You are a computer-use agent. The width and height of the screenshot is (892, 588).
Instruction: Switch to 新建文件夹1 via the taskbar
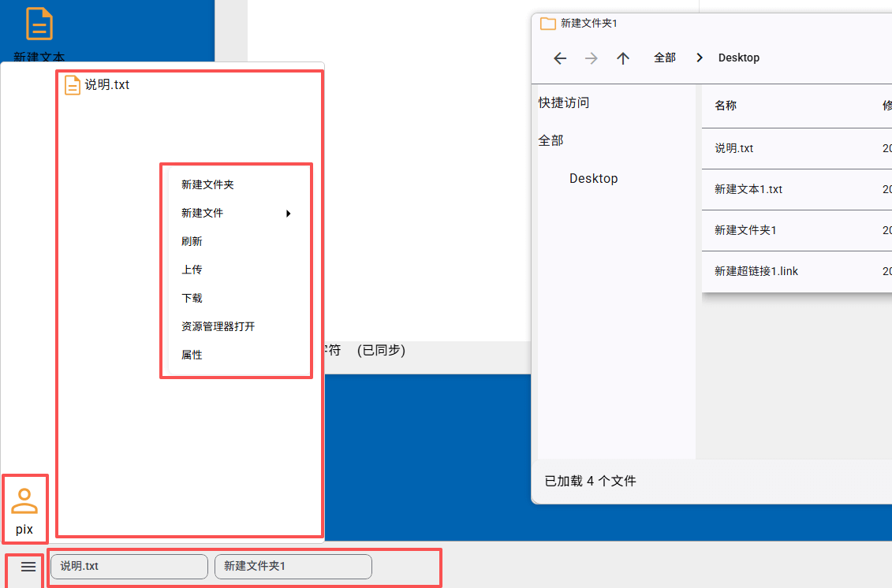(x=293, y=566)
